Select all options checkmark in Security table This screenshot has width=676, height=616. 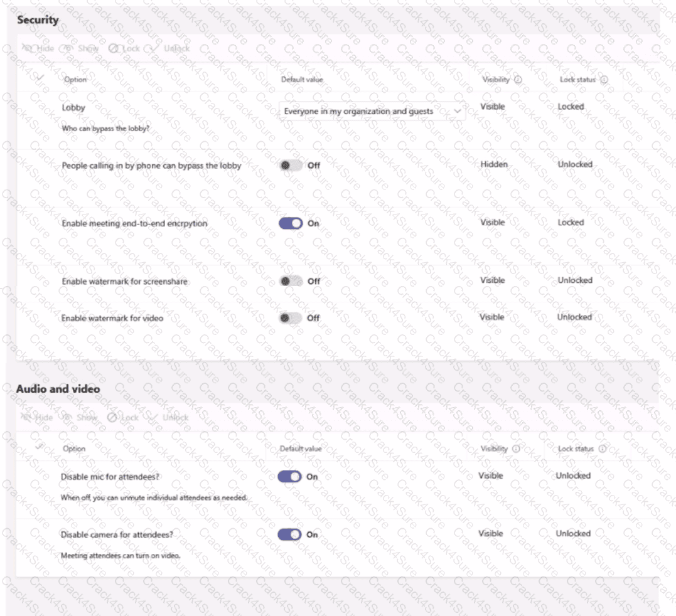coord(40,77)
